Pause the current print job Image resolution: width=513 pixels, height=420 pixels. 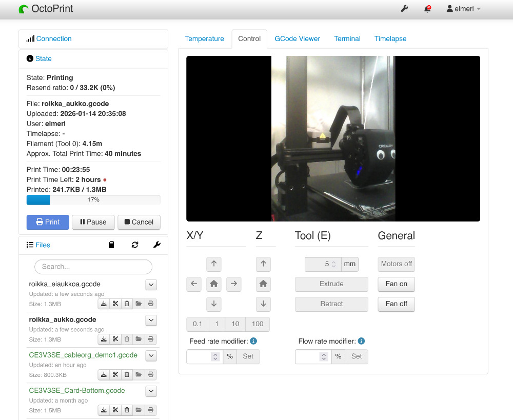pos(93,222)
